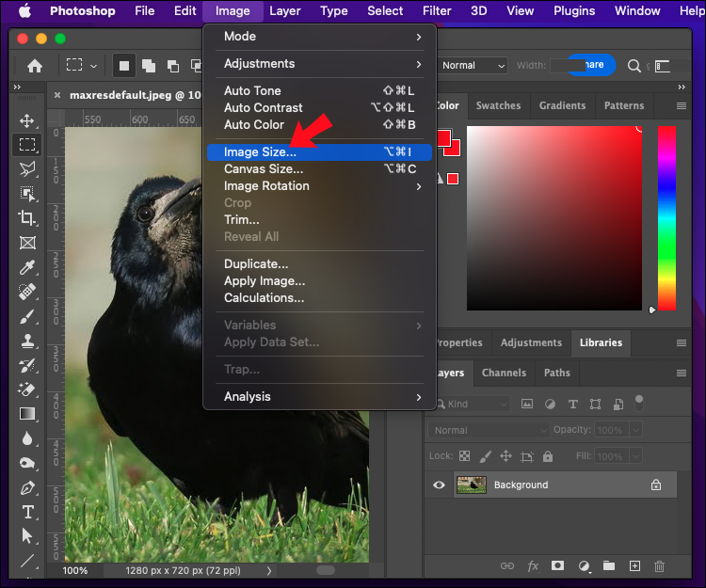Viewport: 706px width, 588px height.
Task: Toggle the layer filter on/off switch
Action: [639, 402]
